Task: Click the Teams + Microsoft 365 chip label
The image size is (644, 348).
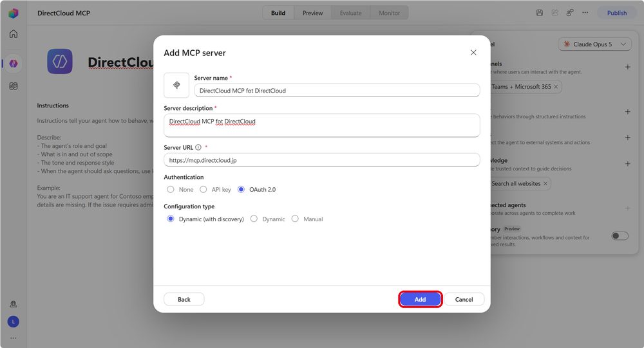Action: tap(521, 87)
